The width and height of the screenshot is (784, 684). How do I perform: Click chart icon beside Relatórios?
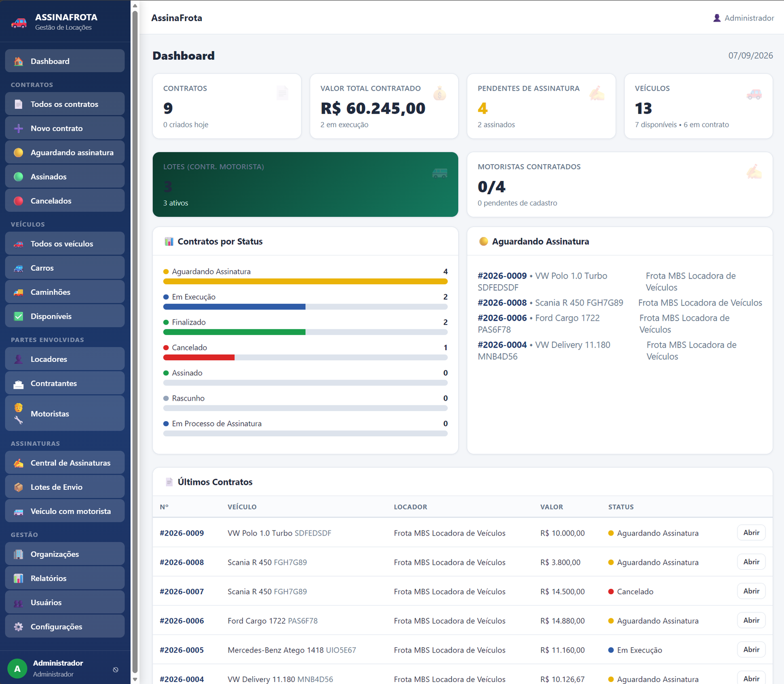click(19, 578)
